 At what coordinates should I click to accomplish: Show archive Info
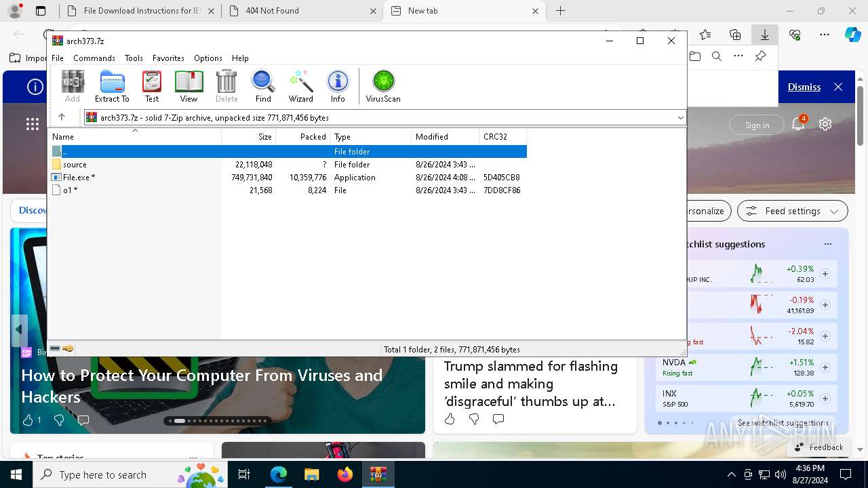pyautogui.click(x=338, y=86)
